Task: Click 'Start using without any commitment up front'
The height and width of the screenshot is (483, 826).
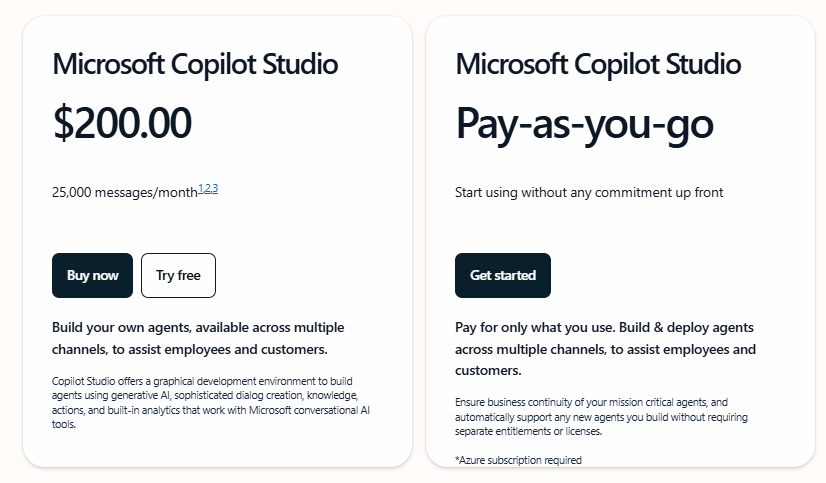Action: pyautogui.click(x=589, y=192)
